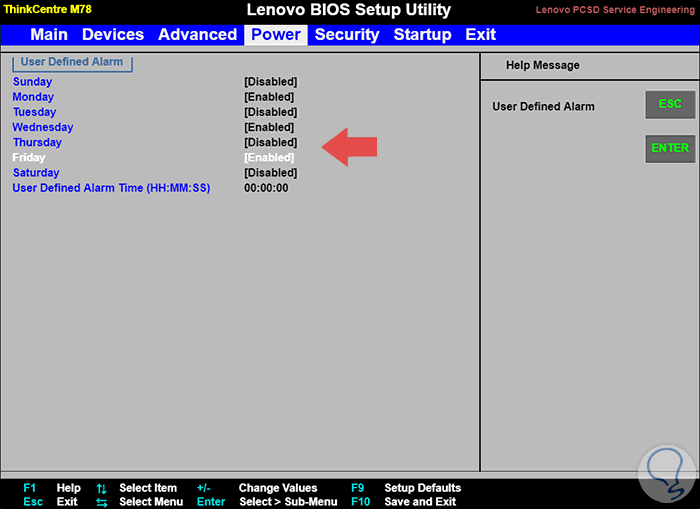Go to the Security tab
This screenshot has width=700, height=509.
pyautogui.click(x=347, y=34)
